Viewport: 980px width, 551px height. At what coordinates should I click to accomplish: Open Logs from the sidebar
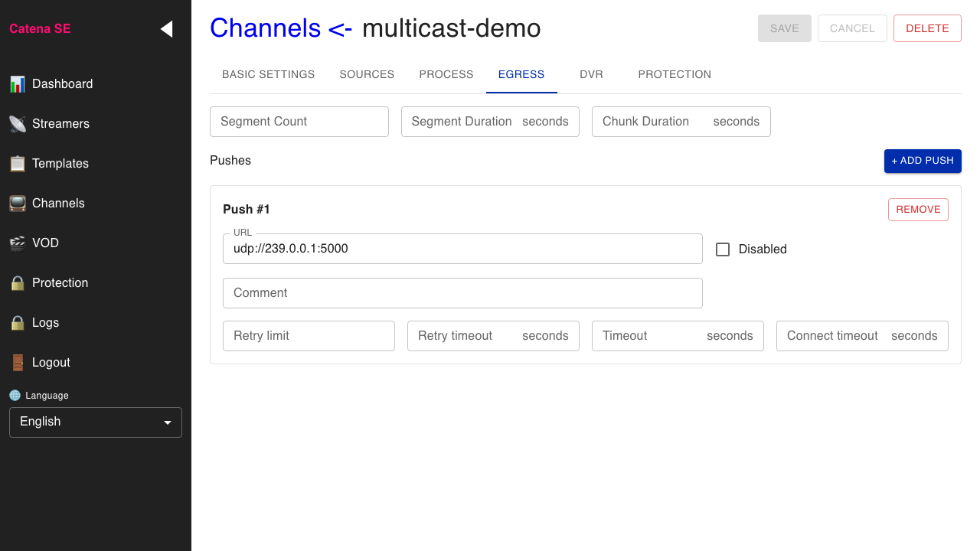click(x=44, y=322)
